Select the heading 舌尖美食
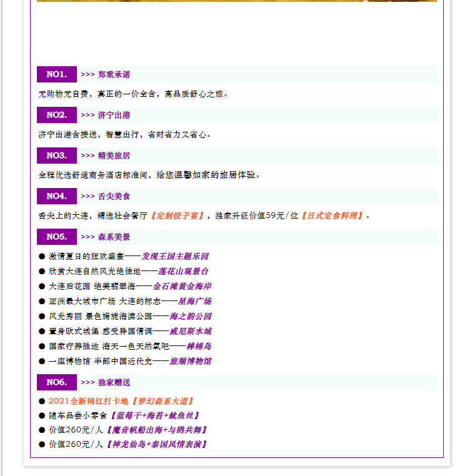 [x=114, y=196]
